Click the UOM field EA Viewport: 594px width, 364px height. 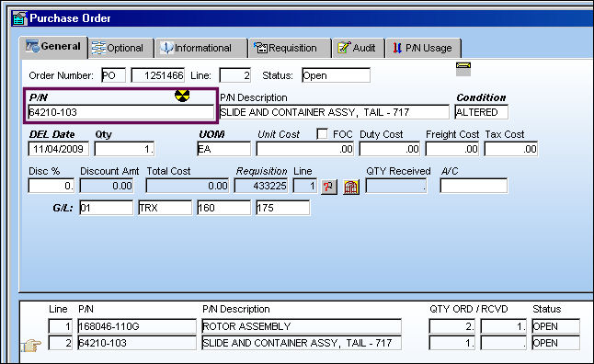[x=223, y=149]
